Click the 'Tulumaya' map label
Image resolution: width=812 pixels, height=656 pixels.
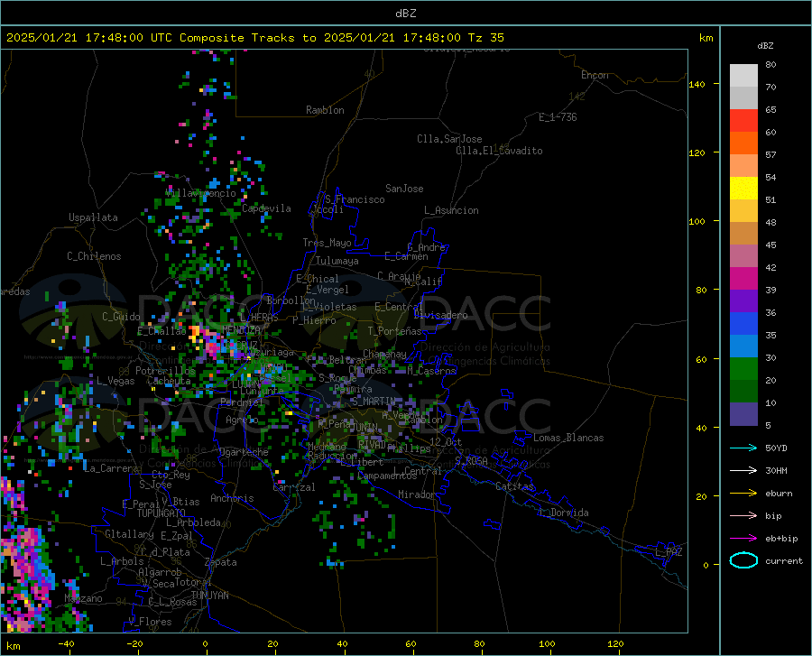pyautogui.click(x=337, y=261)
